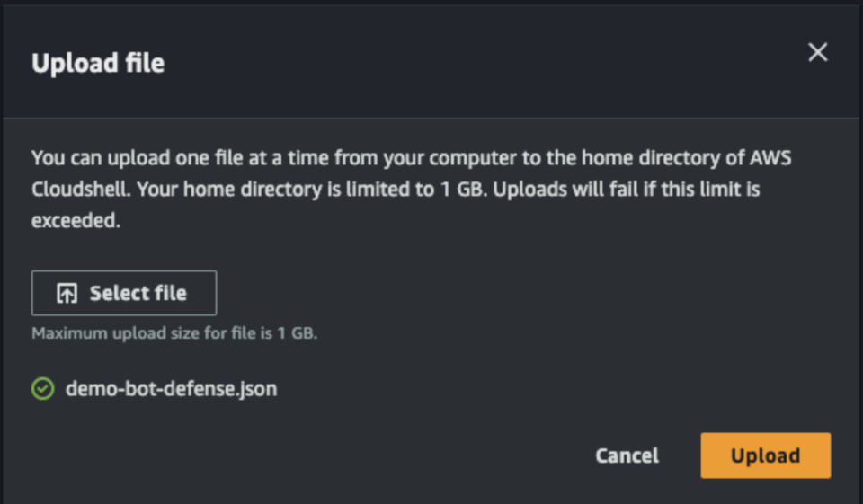Close the Upload file dialog with X
Screen dimensions: 863x504
click(818, 52)
